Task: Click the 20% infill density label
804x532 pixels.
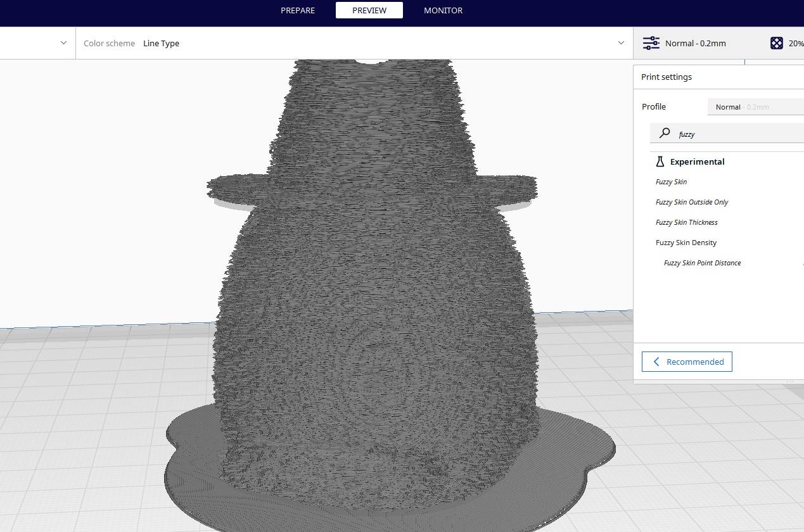Action: 795,43
